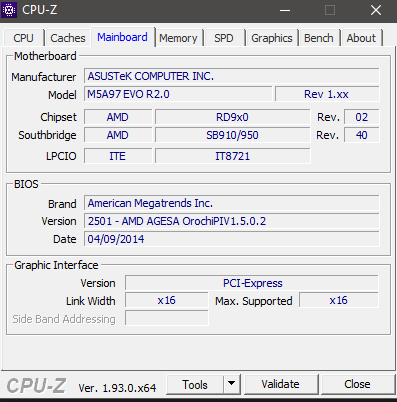Click the Validate button

tap(281, 384)
